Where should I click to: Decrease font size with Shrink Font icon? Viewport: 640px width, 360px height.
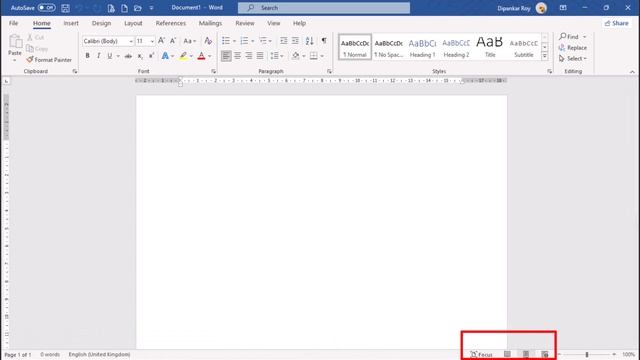click(173, 40)
